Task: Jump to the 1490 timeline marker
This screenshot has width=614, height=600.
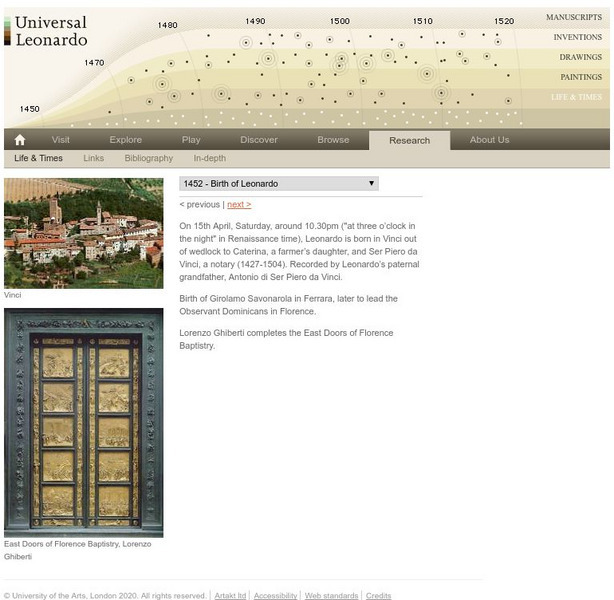Action: click(x=255, y=21)
